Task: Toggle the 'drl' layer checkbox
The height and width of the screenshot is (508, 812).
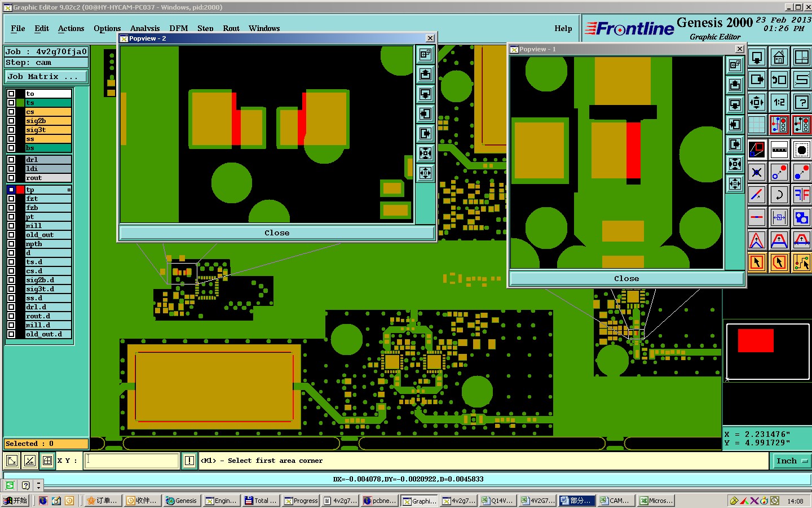Action: coord(11,160)
